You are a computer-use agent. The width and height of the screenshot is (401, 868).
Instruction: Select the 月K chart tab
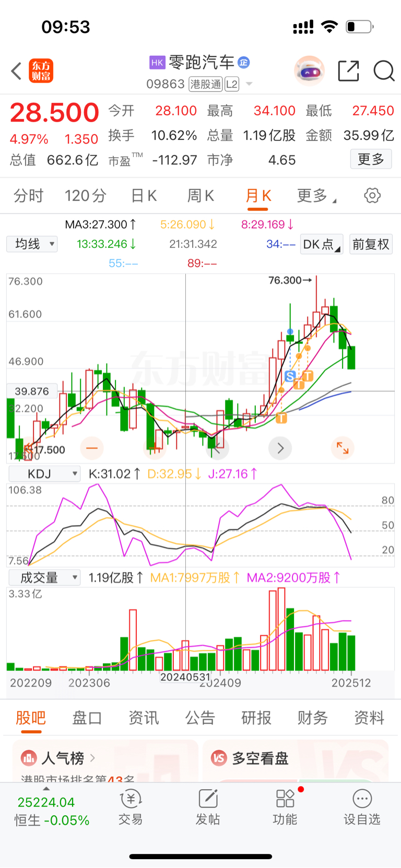pos(258,196)
